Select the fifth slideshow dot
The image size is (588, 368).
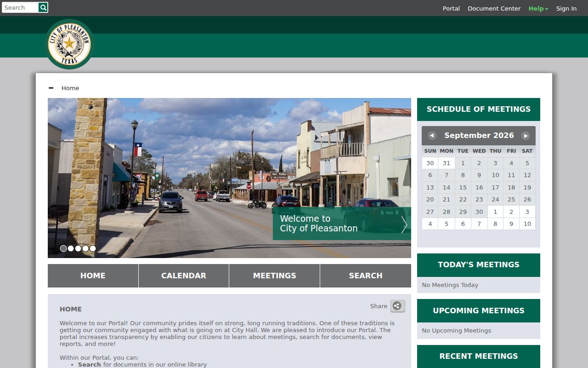(x=93, y=248)
